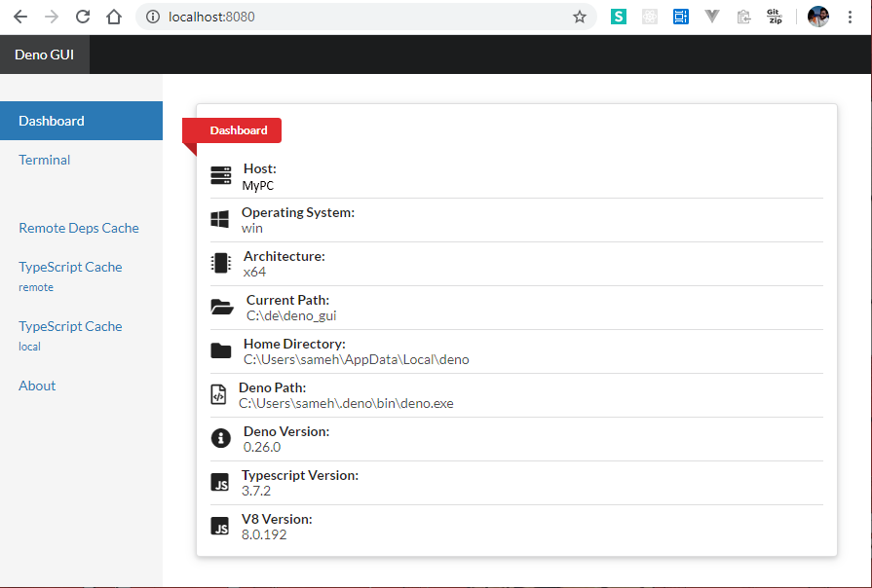The height and width of the screenshot is (588, 872).
Task: Click the V8 Version: label
Action: pyautogui.click(x=277, y=519)
